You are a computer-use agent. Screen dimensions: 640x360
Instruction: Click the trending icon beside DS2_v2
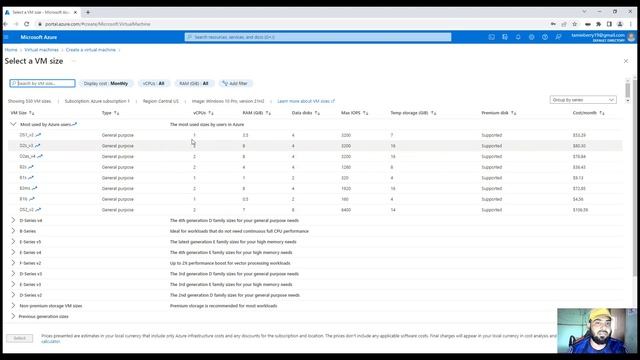coord(38,209)
